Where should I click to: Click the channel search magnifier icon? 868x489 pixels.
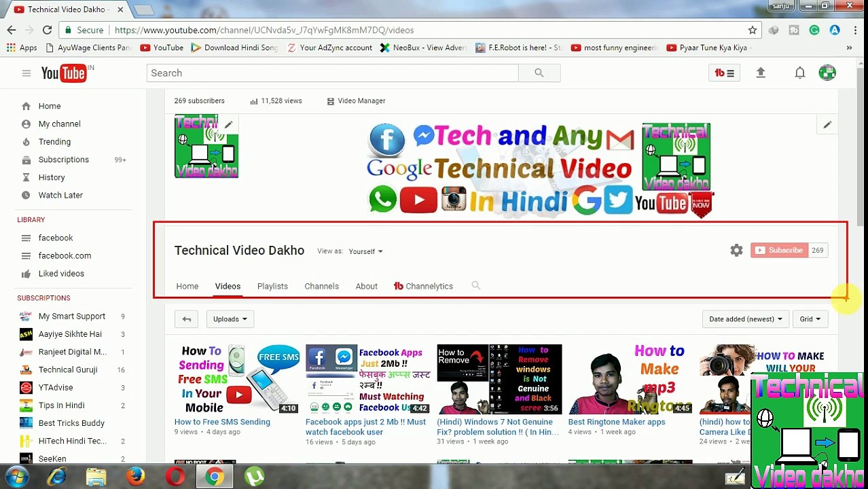[476, 286]
